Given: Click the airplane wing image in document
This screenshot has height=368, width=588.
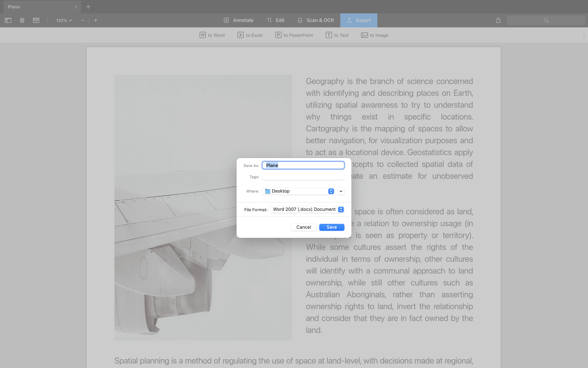Looking at the screenshot, I should pos(203,208).
